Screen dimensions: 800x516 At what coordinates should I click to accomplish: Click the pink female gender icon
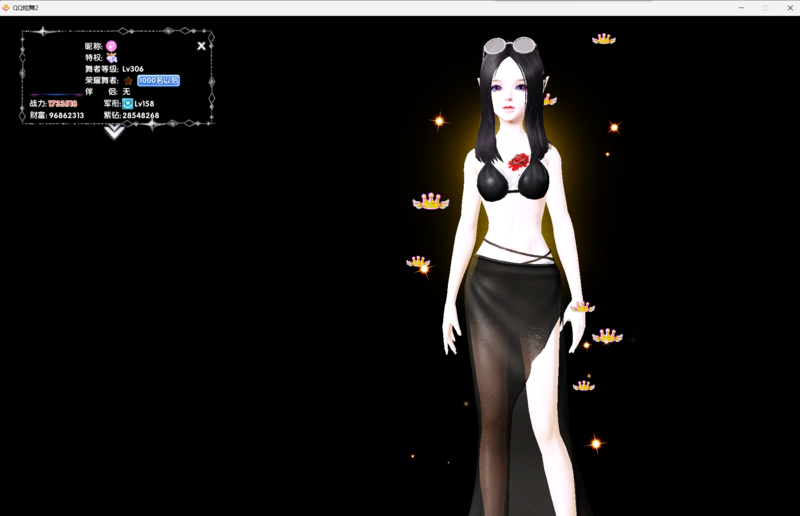point(111,46)
